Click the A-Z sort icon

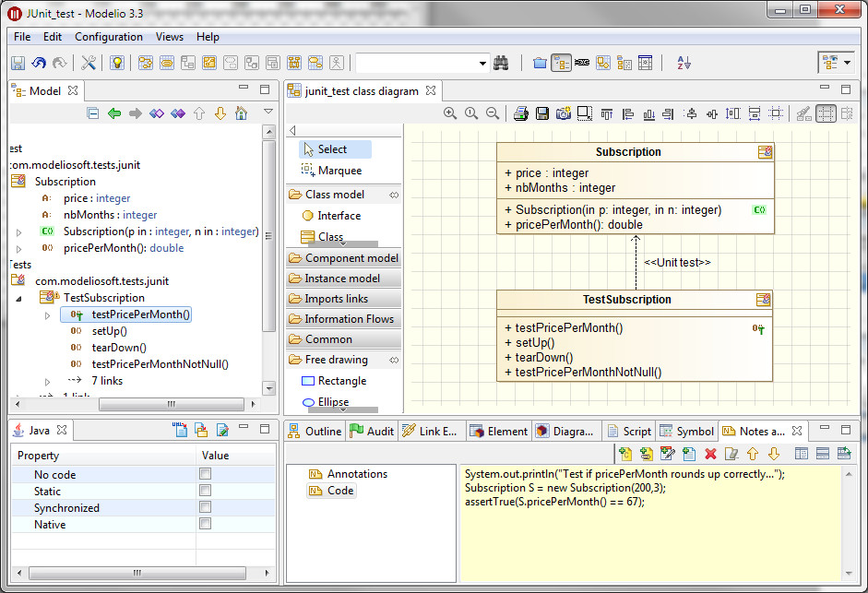point(684,63)
